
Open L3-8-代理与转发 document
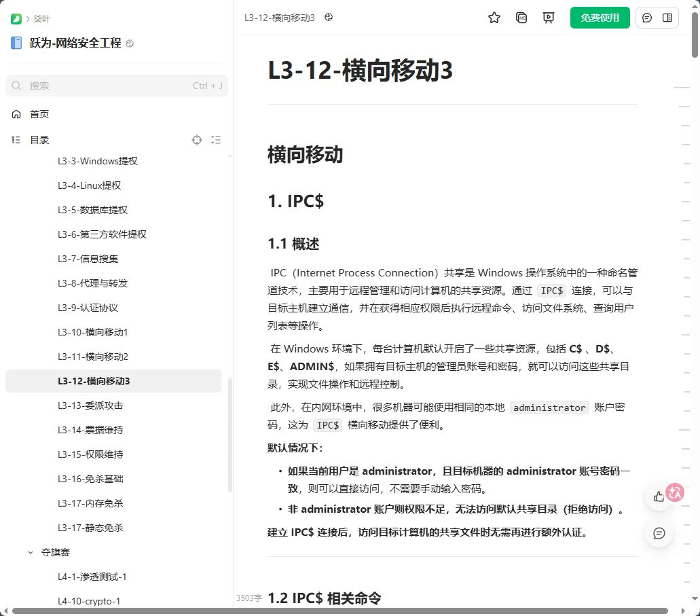tap(92, 283)
